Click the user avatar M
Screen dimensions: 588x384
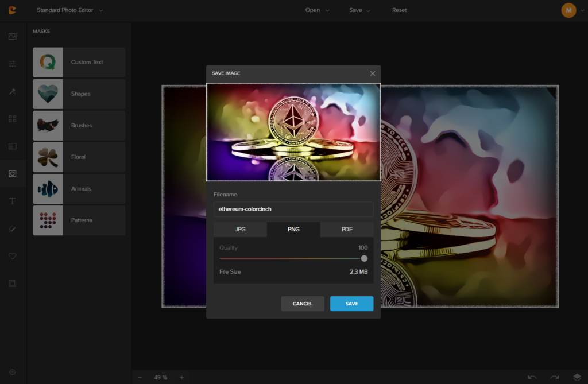coord(568,10)
